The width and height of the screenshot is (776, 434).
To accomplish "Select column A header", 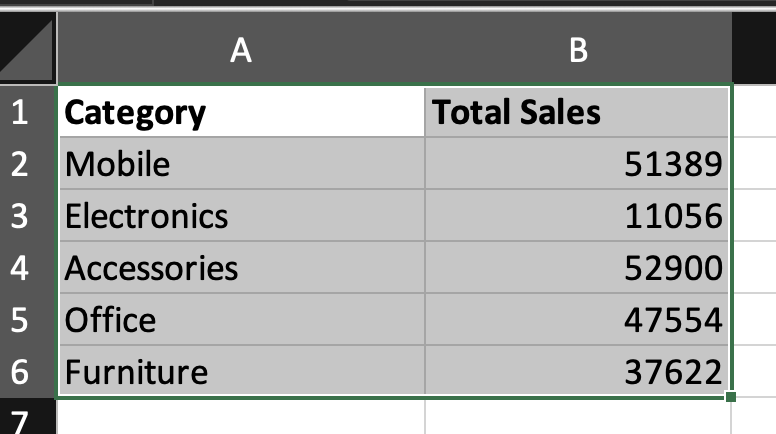I will point(241,48).
